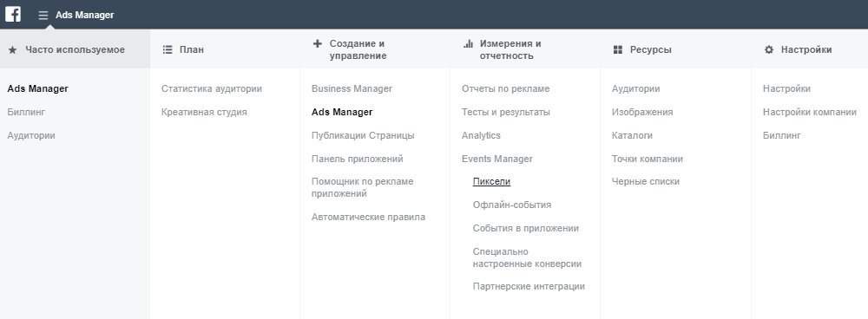Open Биллинг under Часто используемое
The width and height of the screenshot is (868, 319).
coord(26,112)
